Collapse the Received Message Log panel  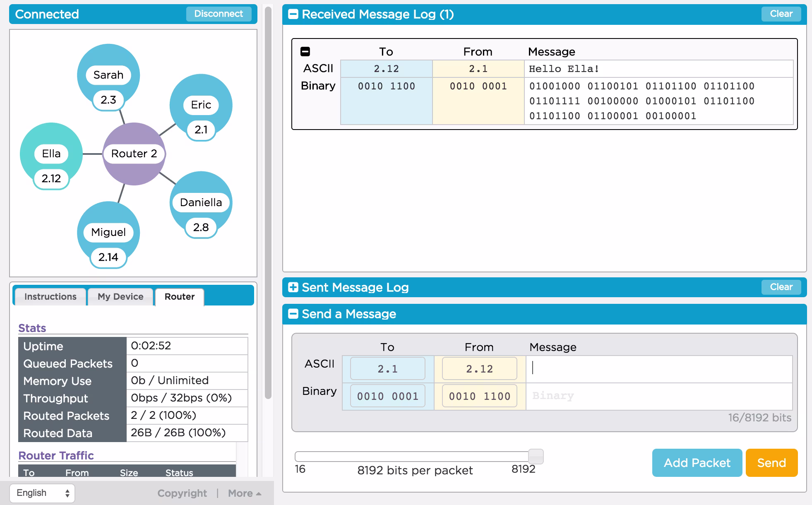click(293, 14)
